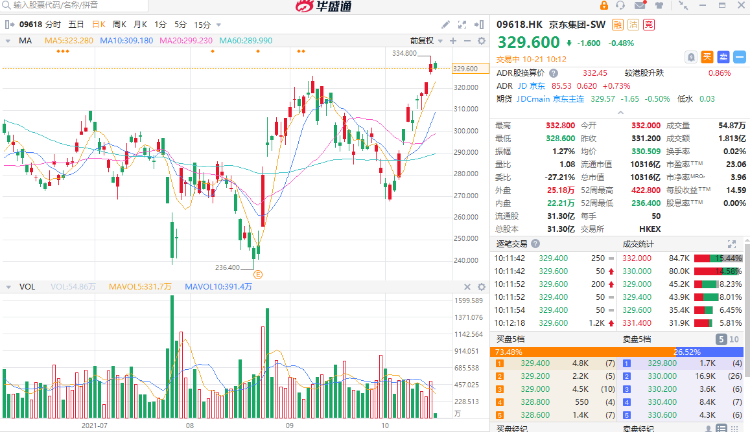This screenshot has height=432, width=750.
Task: Click the 10:12:18 tick trade row
Action: [x=555, y=323]
